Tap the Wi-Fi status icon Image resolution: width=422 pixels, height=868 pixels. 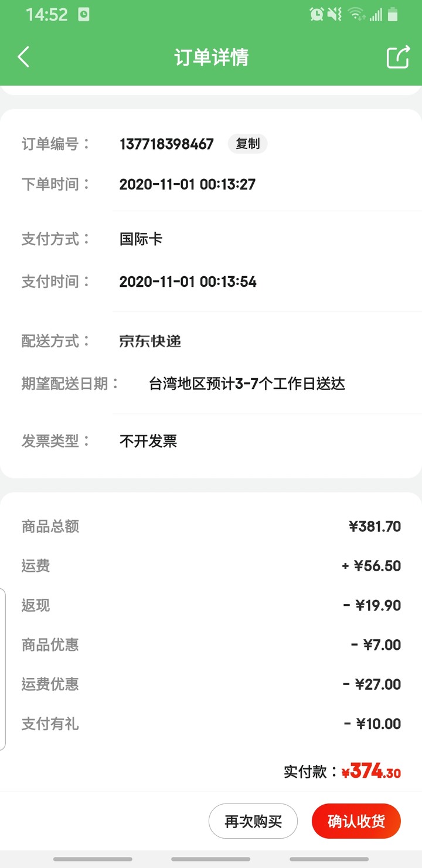(x=355, y=14)
